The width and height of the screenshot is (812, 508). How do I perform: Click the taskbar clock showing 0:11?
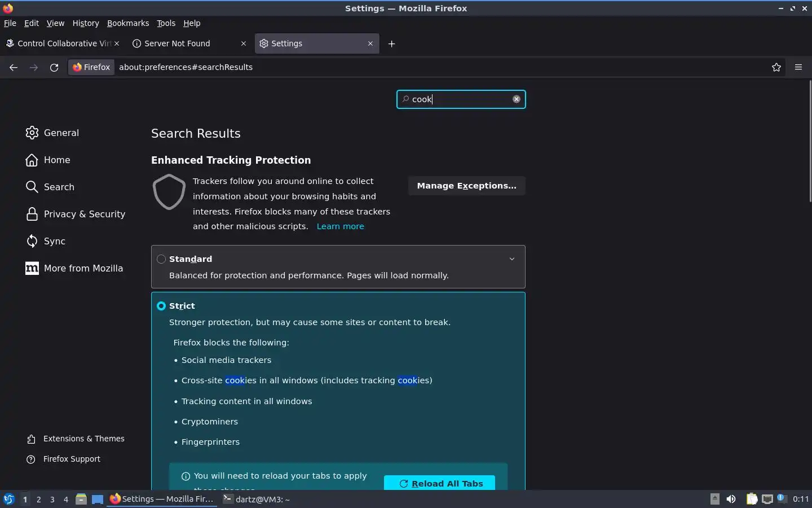click(801, 499)
